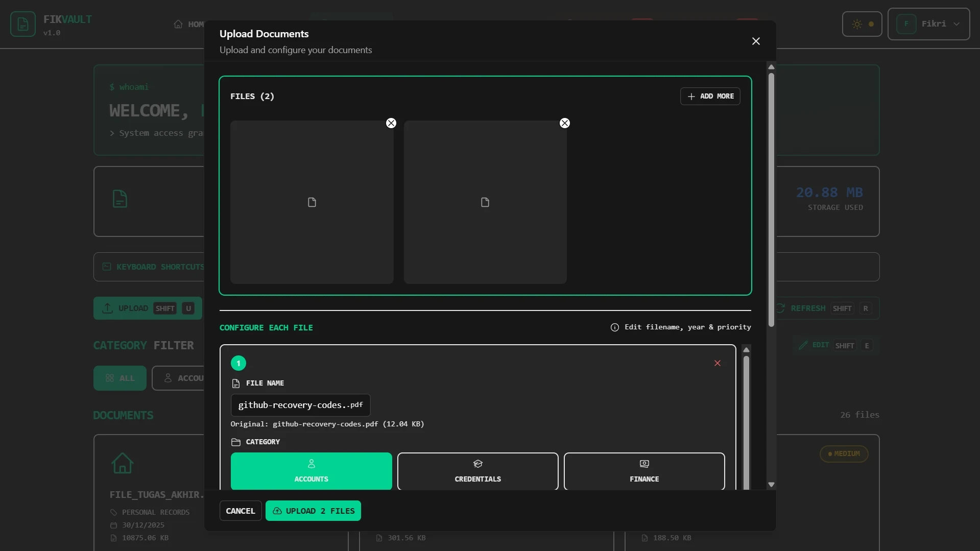This screenshot has height=551, width=980.
Task: Choose the Credentials category
Action: pos(477,471)
